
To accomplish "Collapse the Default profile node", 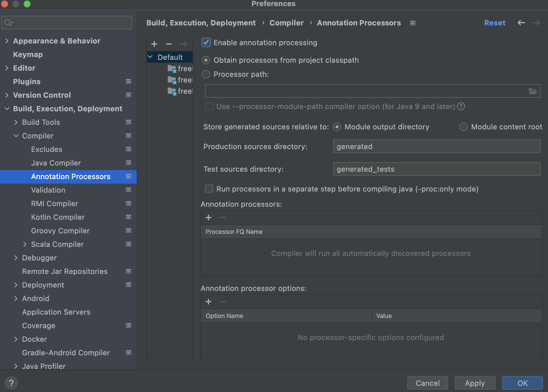I will [x=150, y=57].
